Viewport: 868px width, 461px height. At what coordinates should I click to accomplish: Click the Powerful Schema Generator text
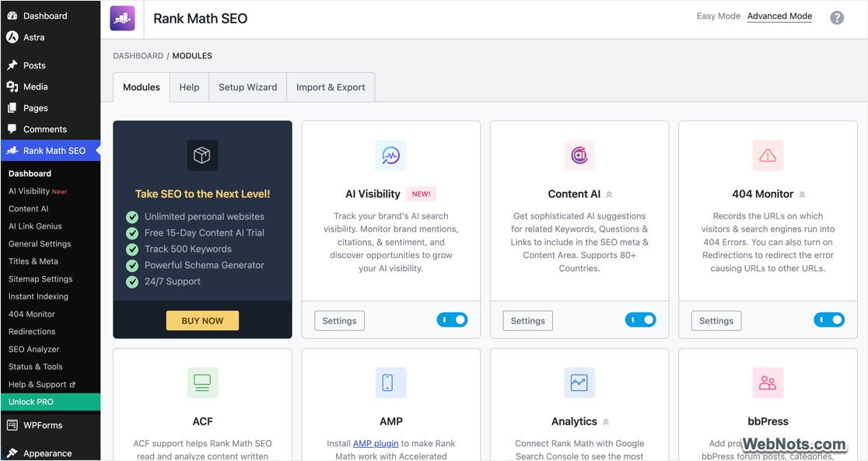(x=205, y=265)
